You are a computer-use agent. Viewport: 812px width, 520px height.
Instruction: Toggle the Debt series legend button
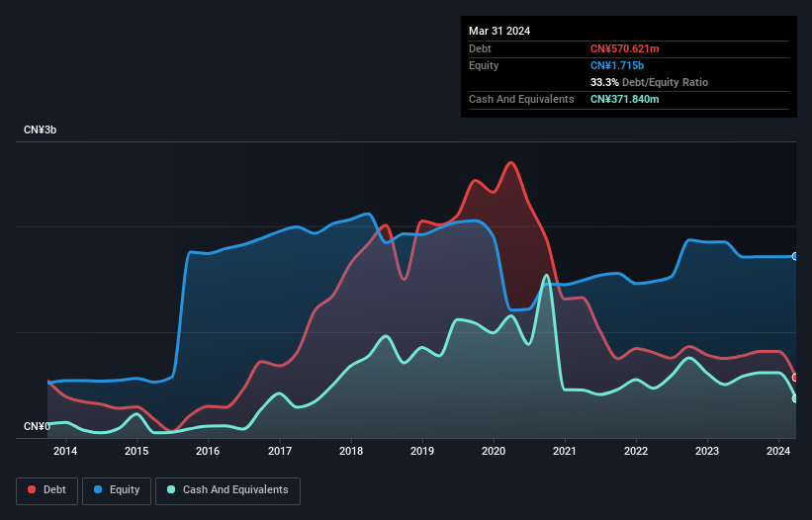pyautogui.click(x=47, y=490)
